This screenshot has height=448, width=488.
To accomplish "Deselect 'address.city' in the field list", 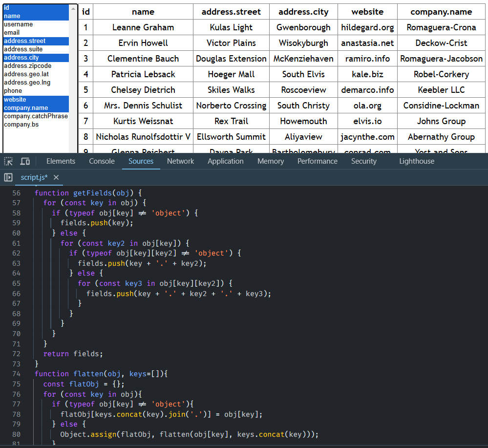I will coord(36,58).
